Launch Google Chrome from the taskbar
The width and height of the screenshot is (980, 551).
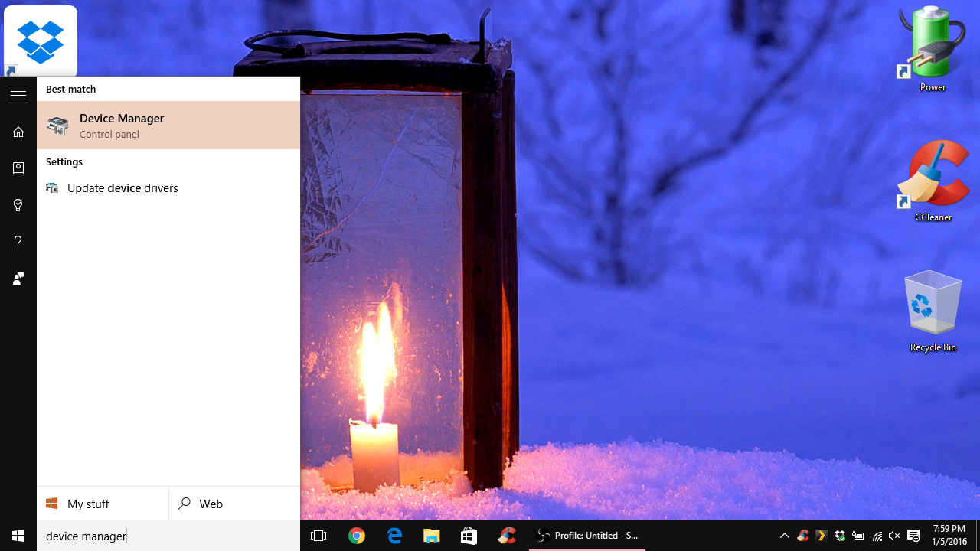(x=357, y=536)
